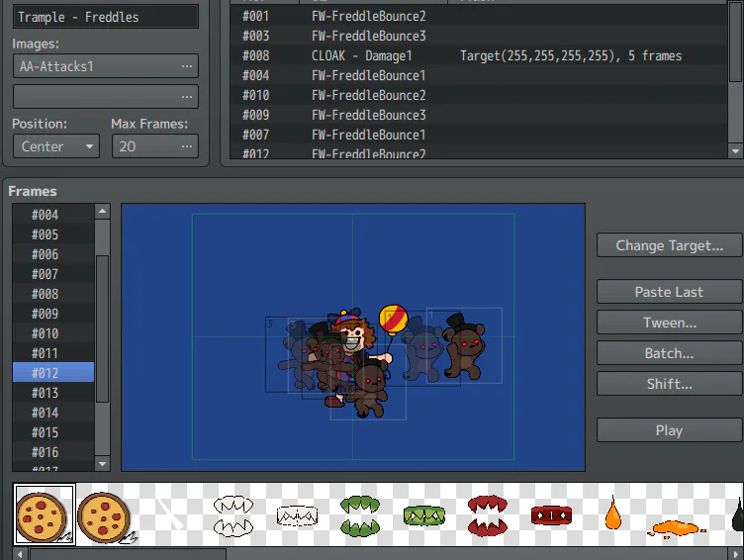The width and height of the screenshot is (744, 560).
Task: Select the first pizza sprite cell
Action: [45, 514]
